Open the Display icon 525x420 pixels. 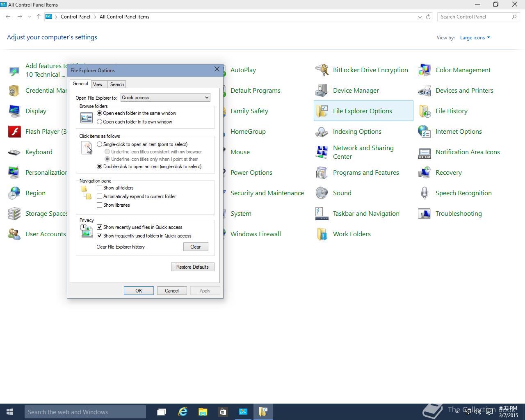(x=14, y=111)
